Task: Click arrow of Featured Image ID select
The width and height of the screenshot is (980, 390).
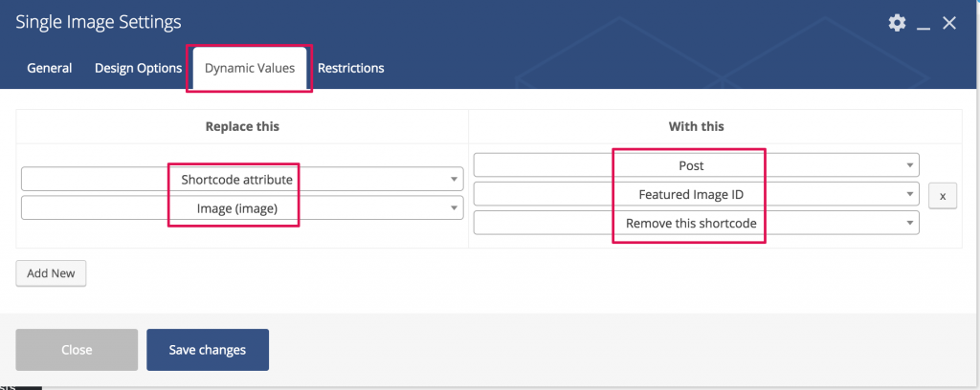Action: point(910,195)
